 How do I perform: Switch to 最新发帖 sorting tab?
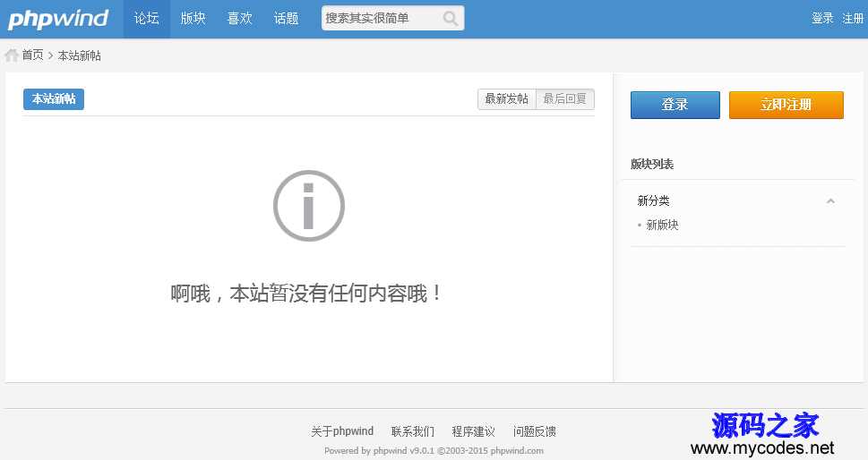[x=506, y=99]
